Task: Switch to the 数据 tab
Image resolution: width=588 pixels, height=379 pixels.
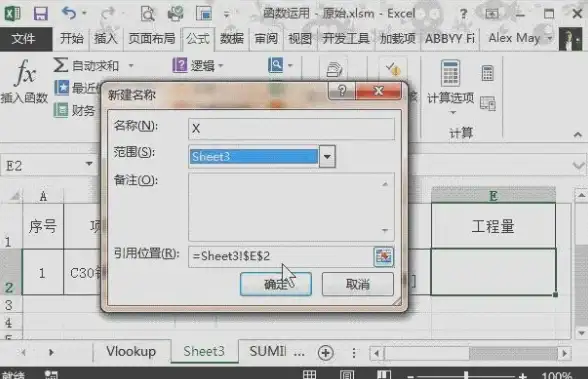Action: pyautogui.click(x=232, y=38)
